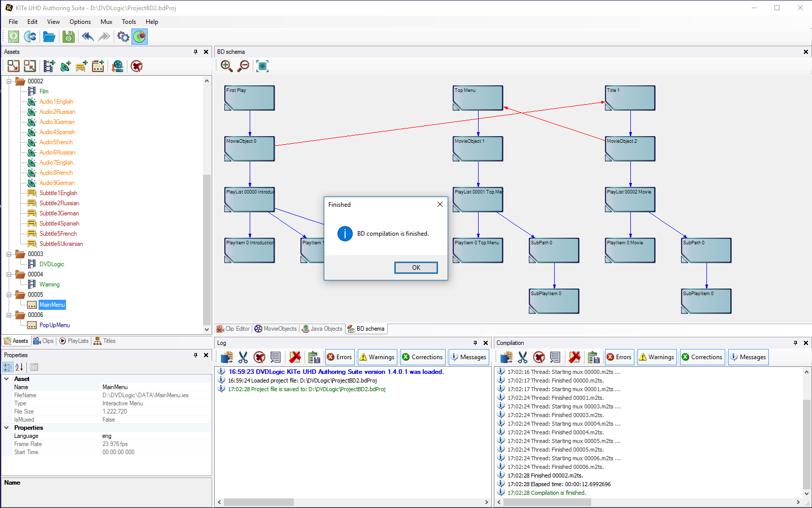Click the save project floppy disk icon
Viewport: 812px width, 508px height.
68,37
